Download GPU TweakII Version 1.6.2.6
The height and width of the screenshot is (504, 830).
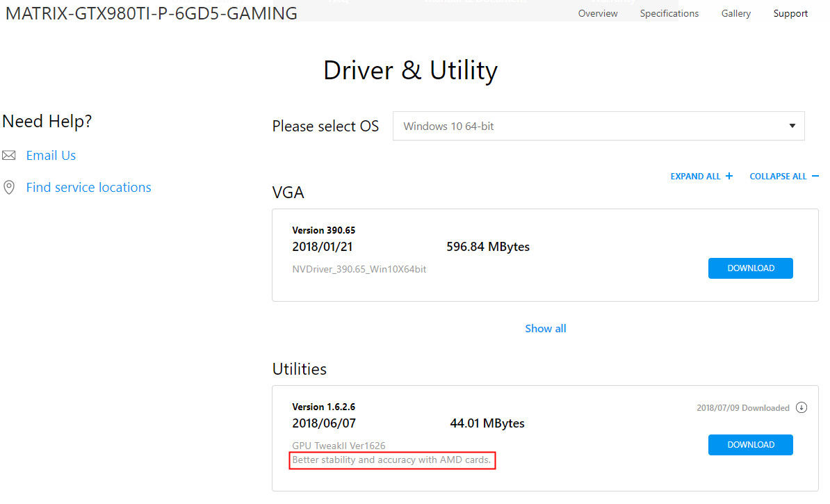751,445
